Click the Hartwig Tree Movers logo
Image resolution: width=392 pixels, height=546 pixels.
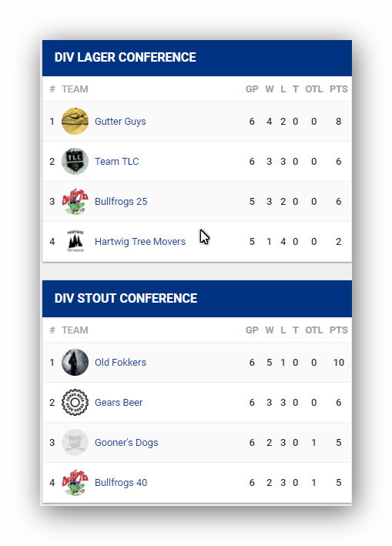75,241
